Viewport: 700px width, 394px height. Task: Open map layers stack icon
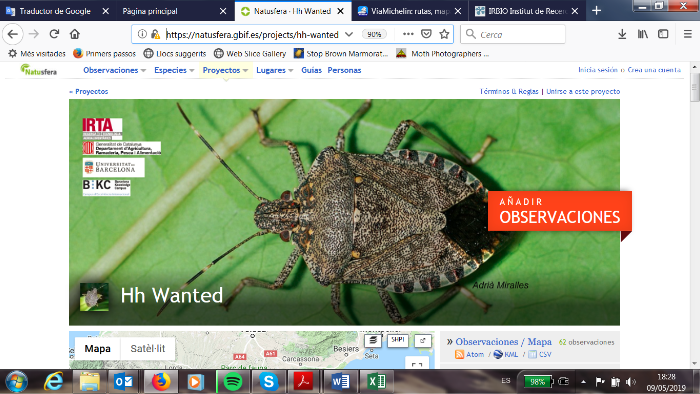(373, 341)
